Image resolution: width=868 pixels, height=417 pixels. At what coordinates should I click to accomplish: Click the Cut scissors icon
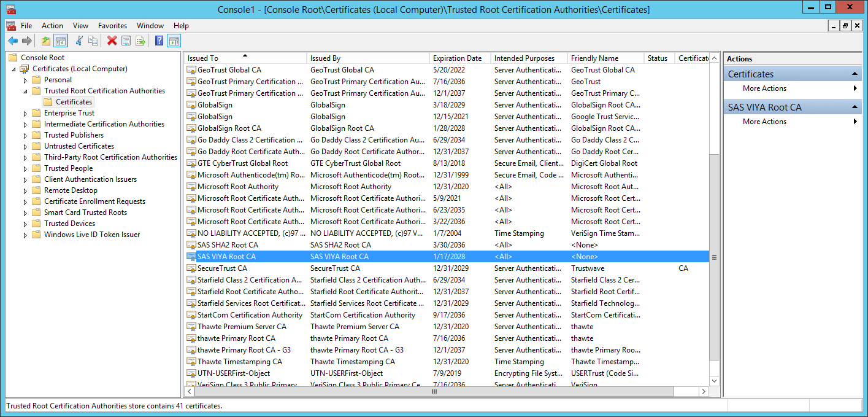80,41
